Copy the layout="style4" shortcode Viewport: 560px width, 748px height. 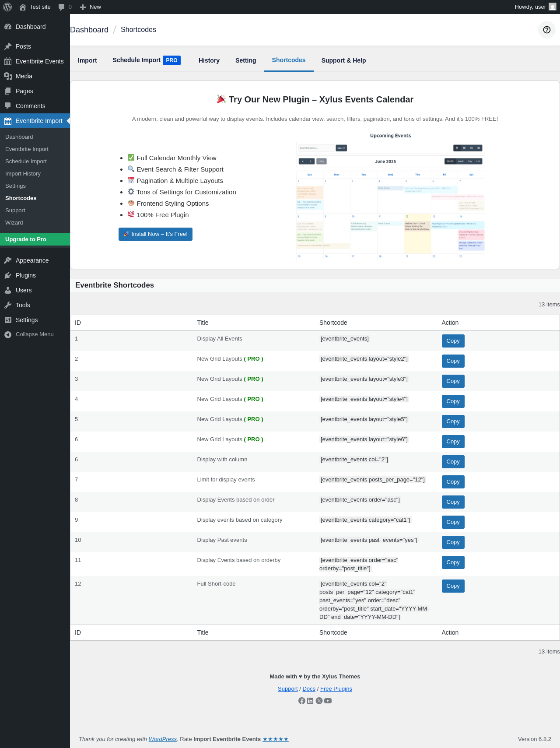pyautogui.click(x=453, y=401)
